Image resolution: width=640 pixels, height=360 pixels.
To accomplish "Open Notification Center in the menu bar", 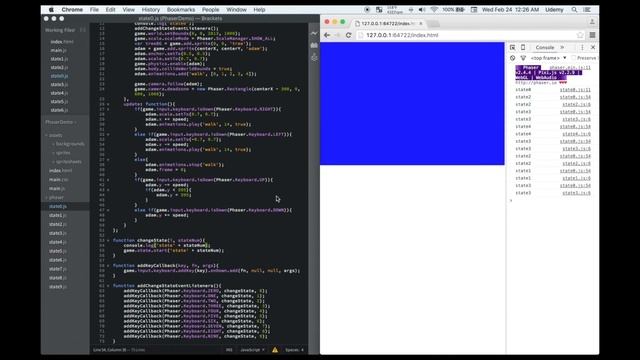I will tap(587, 9).
